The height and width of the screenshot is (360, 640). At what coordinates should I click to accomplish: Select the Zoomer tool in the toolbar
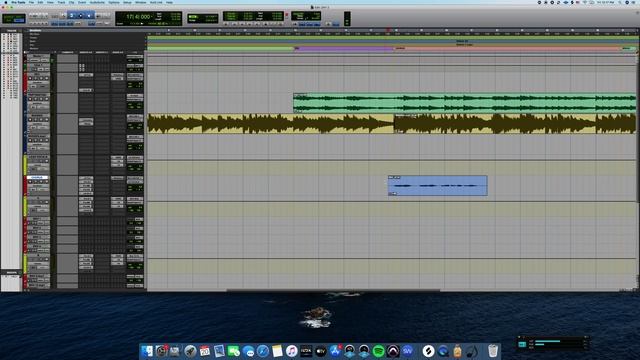[63, 16]
